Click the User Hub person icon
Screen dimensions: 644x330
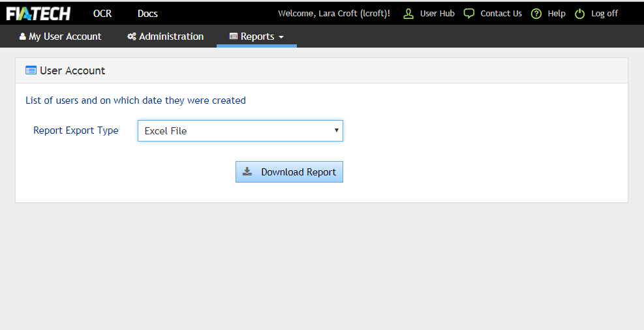(408, 14)
